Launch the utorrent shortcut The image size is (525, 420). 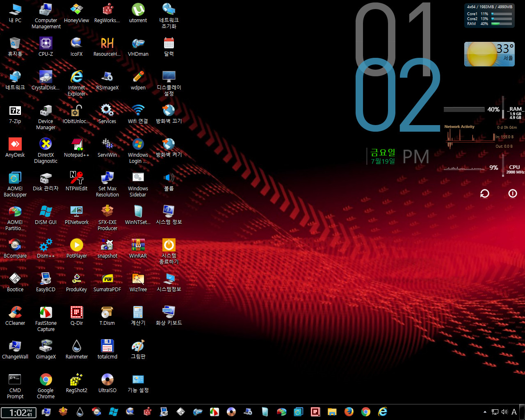tap(138, 13)
